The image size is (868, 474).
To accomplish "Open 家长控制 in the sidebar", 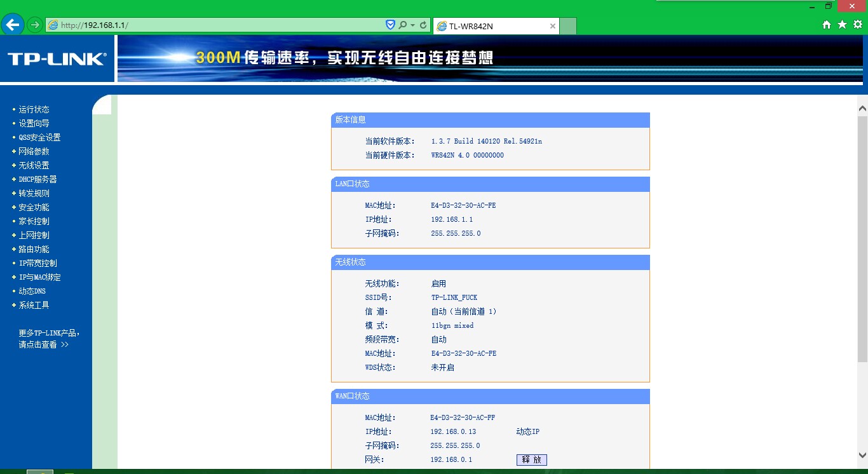I will (x=34, y=221).
